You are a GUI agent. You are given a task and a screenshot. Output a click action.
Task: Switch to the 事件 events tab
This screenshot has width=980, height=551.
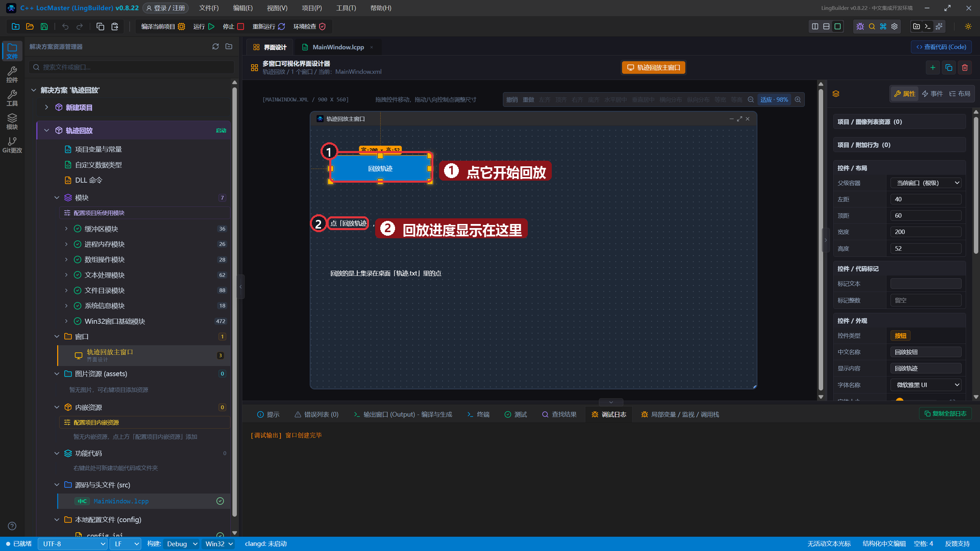pos(932,93)
